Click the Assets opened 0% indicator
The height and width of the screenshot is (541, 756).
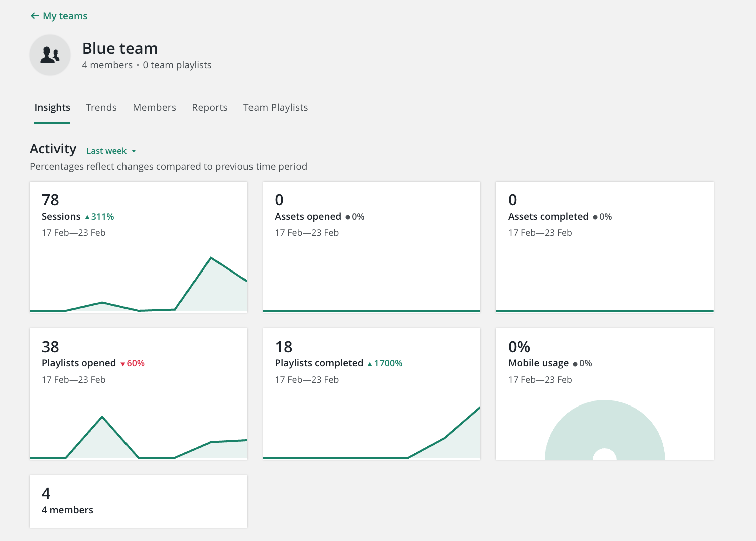[355, 217]
